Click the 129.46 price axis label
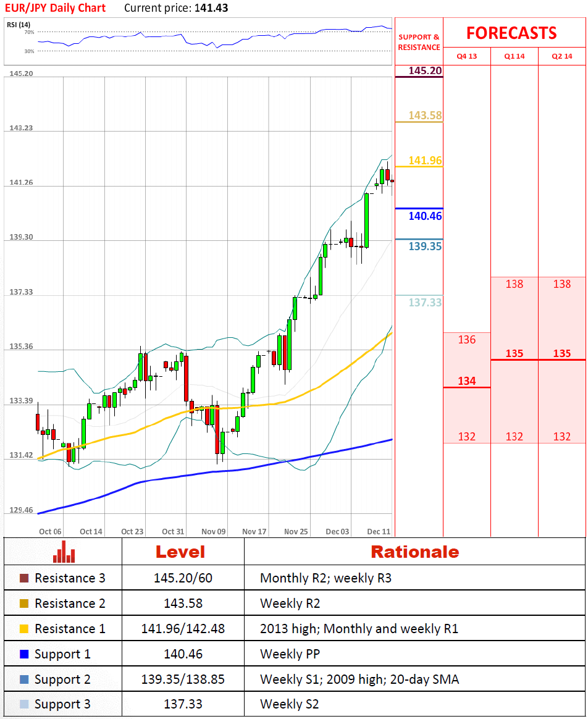 coord(21,510)
